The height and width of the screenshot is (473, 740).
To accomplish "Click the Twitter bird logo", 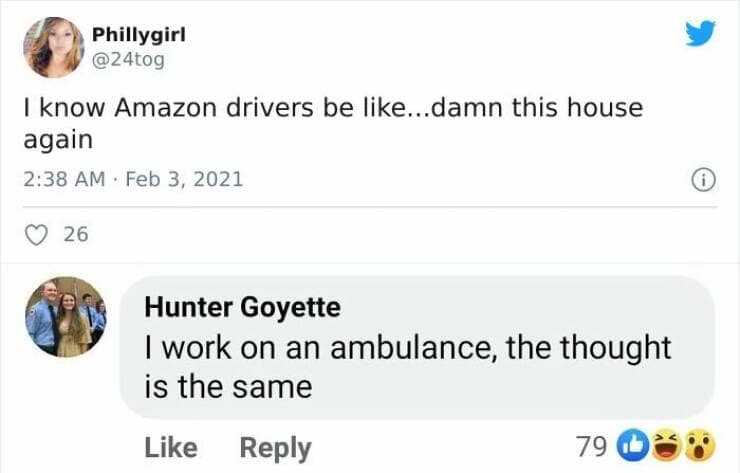I will tap(700, 35).
